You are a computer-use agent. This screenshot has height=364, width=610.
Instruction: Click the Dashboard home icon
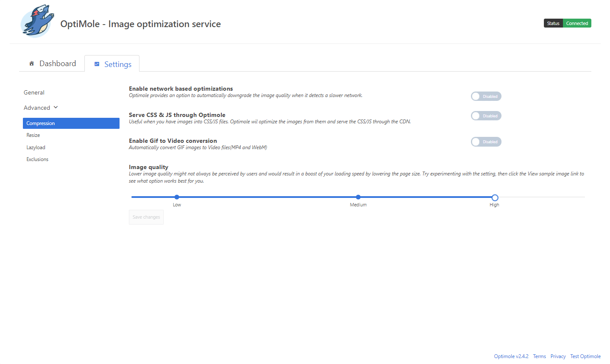[x=31, y=64]
